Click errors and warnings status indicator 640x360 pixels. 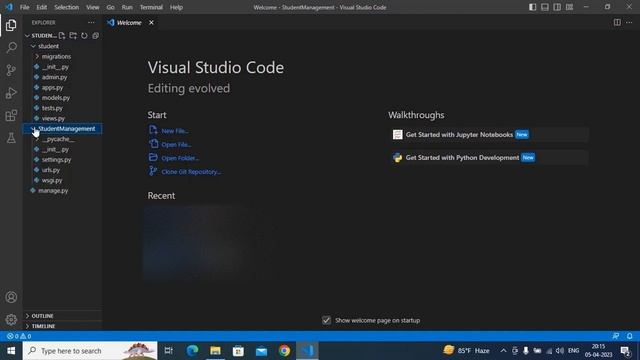click(19, 336)
